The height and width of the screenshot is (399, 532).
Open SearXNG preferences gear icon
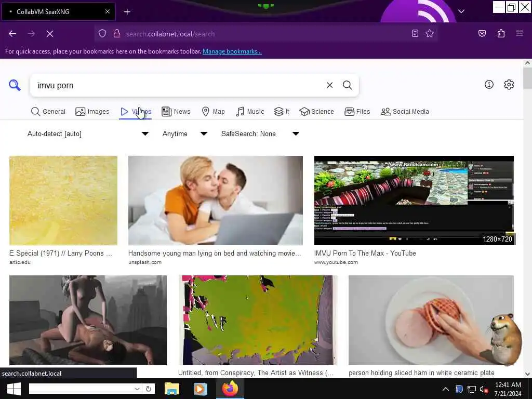point(509,85)
